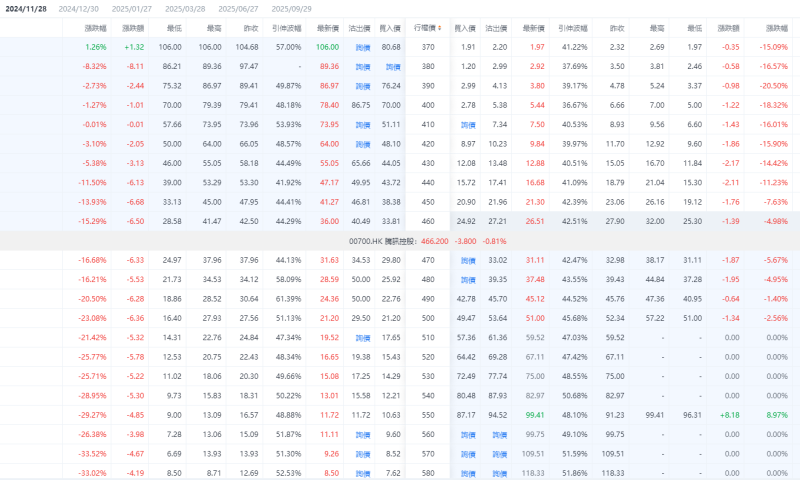Click call-side 買入價 詢價 in strike 380 row
This screenshot has height=480, width=800.
click(x=392, y=66)
